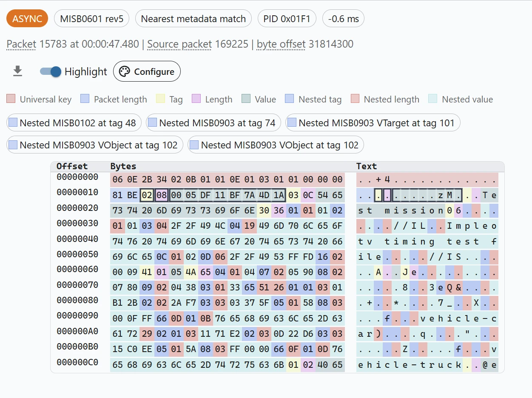Select Nested MISB0903 VTarget at tag 101 chip
Image resolution: width=532 pixels, height=398 pixels.
pos(373,123)
